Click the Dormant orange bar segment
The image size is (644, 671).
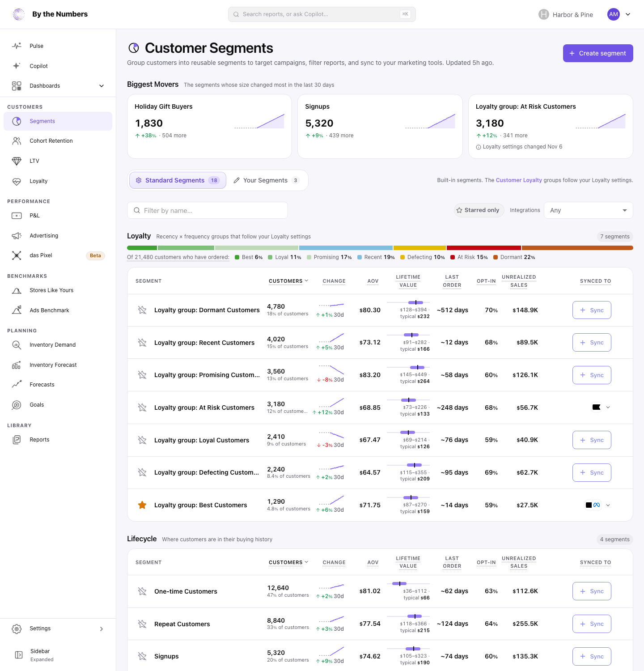(x=577, y=248)
